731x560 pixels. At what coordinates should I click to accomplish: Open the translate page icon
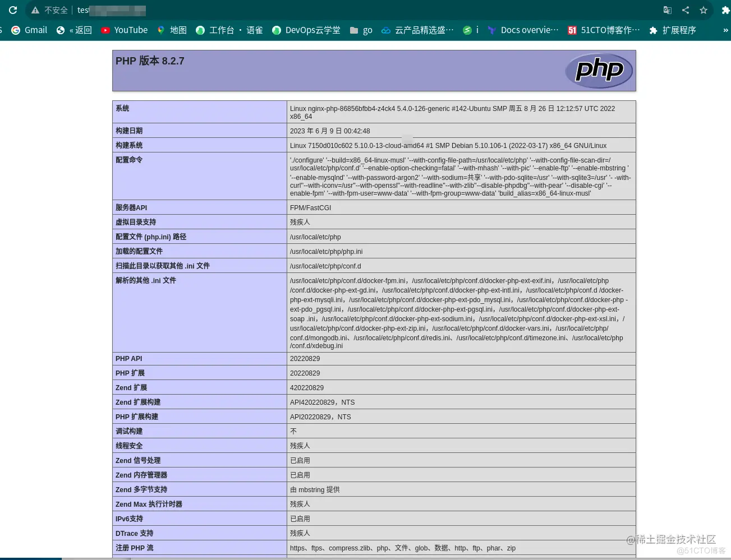click(668, 10)
